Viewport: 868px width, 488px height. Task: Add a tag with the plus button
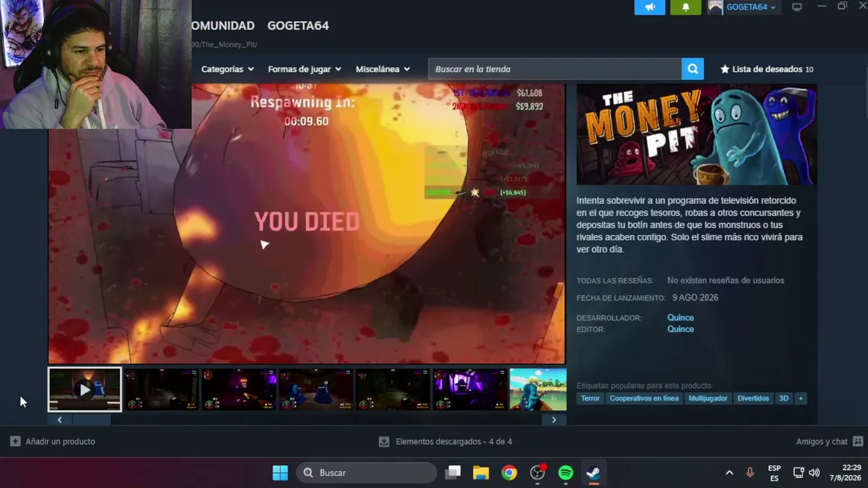click(x=800, y=399)
